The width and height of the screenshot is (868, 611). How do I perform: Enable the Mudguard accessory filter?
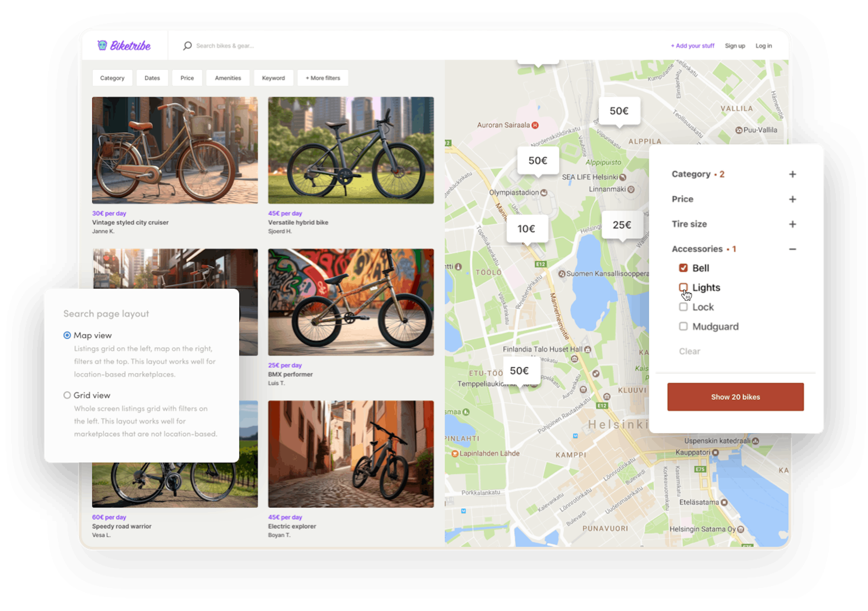683,326
